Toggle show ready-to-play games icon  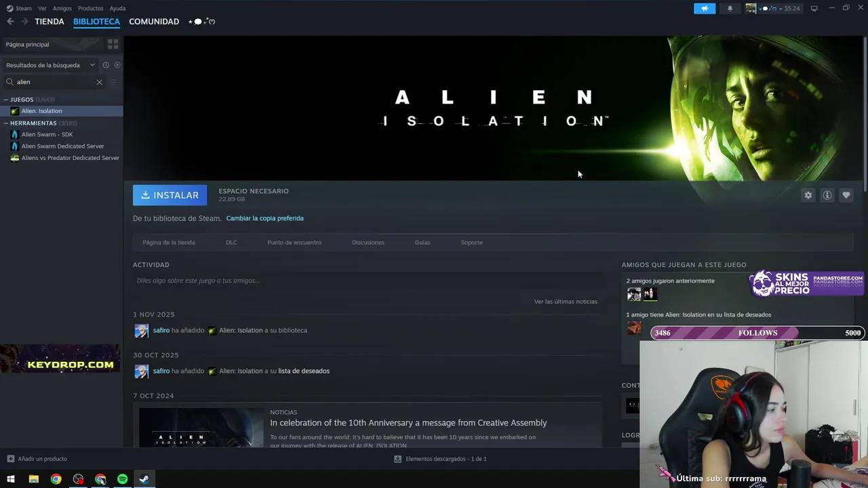pyautogui.click(x=117, y=65)
